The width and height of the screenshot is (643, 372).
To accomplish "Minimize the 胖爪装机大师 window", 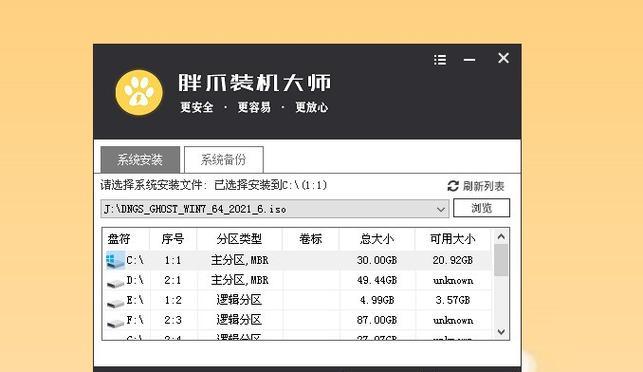I will coord(470,60).
